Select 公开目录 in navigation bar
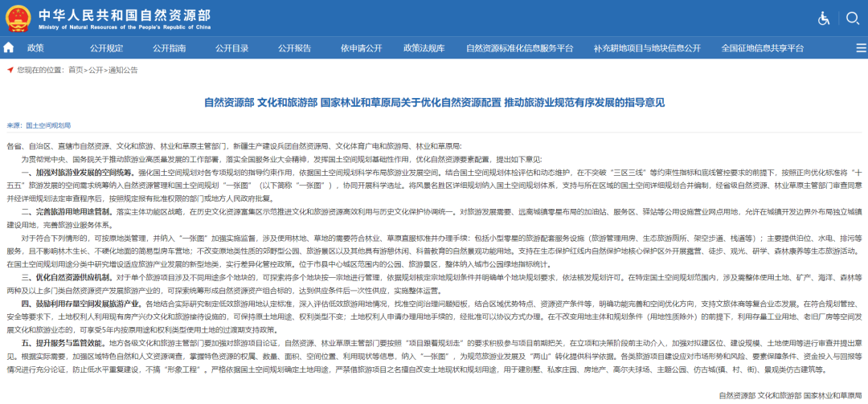Viewport: 868px width, 404px height. (232, 48)
